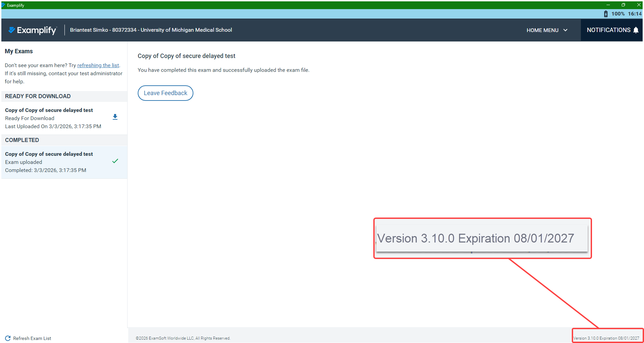This screenshot has width=644, height=343.
Task: Open the Notifications bell icon
Action: 636,30
